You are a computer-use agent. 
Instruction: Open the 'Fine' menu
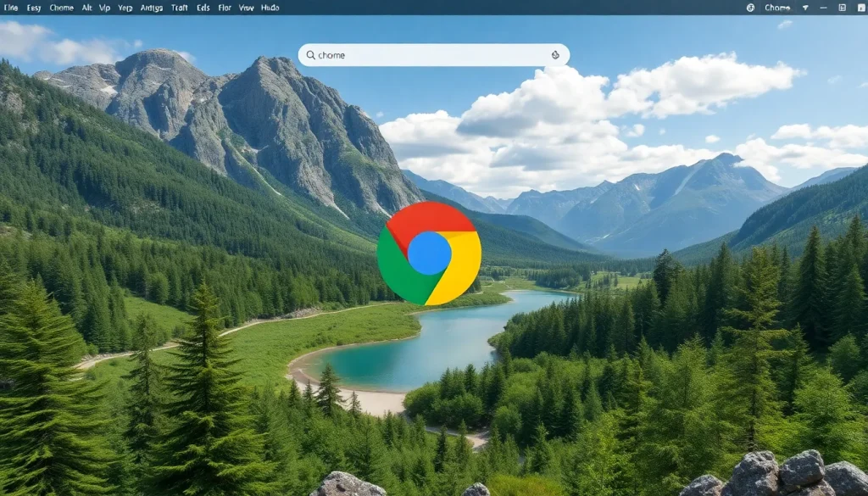point(10,8)
